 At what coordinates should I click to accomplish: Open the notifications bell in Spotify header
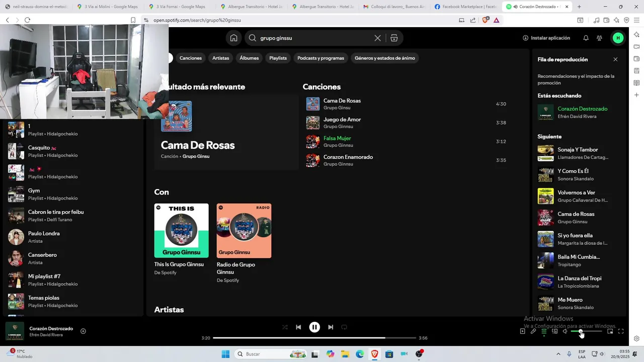[586, 38]
